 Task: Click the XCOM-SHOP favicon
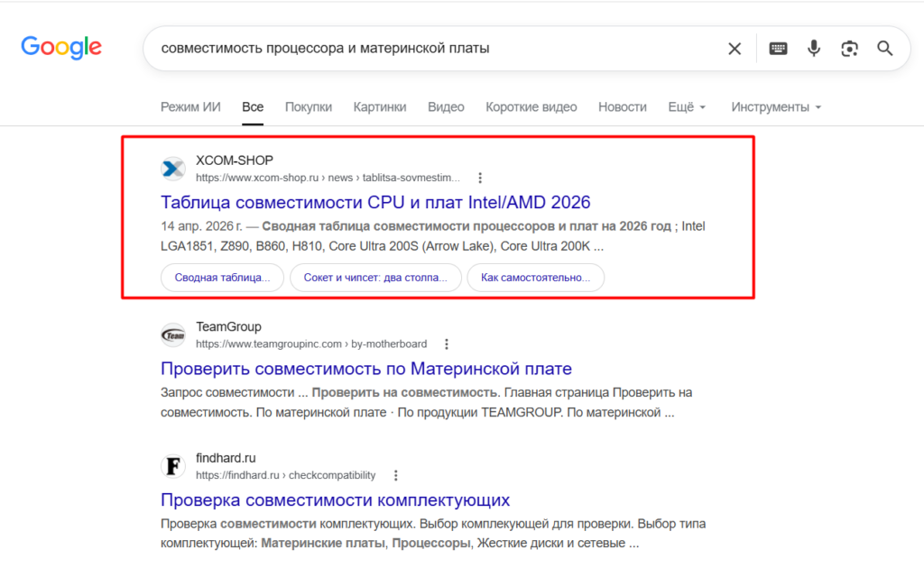[x=173, y=169]
